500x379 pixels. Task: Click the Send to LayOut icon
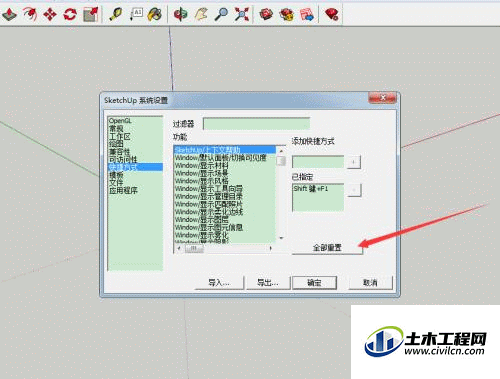point(307,14)
